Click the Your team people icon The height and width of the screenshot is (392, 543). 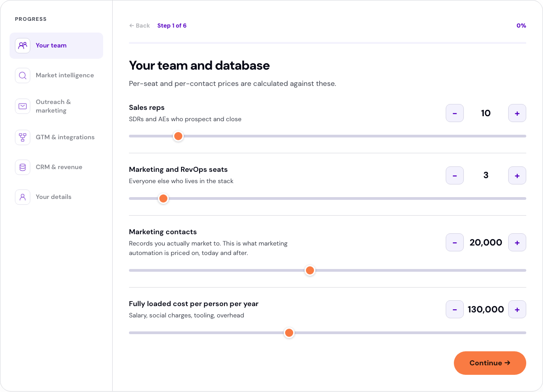23,46
